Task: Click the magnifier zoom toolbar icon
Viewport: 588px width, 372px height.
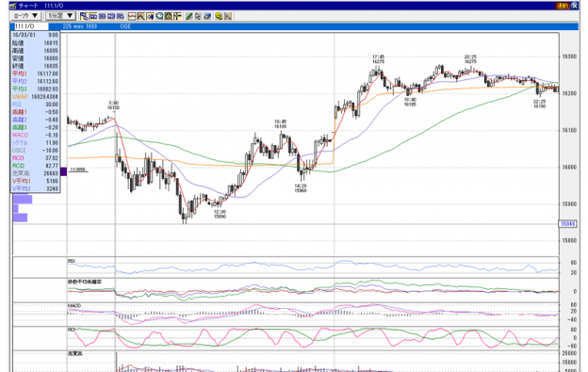Action: pyautogui.click(x=159, y=16)
